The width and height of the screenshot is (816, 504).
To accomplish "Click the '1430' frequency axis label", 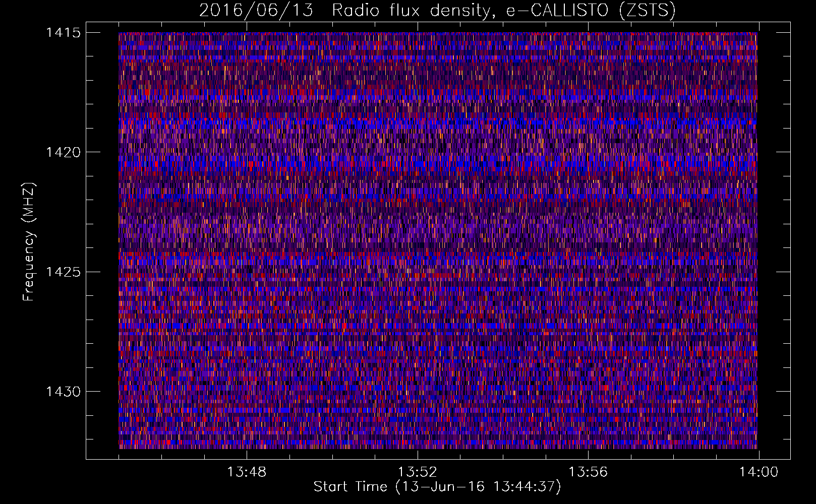I will (x=63, y=392).
